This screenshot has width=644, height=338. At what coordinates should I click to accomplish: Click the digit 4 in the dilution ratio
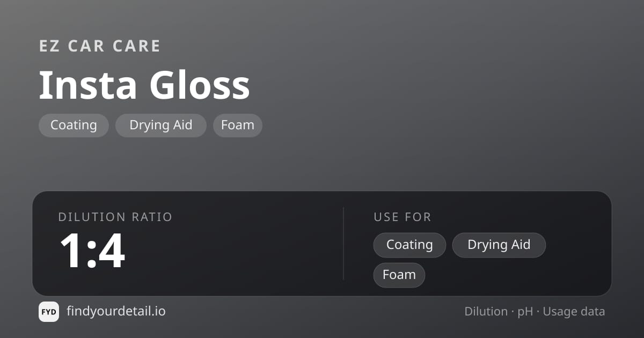click(112, 251)
